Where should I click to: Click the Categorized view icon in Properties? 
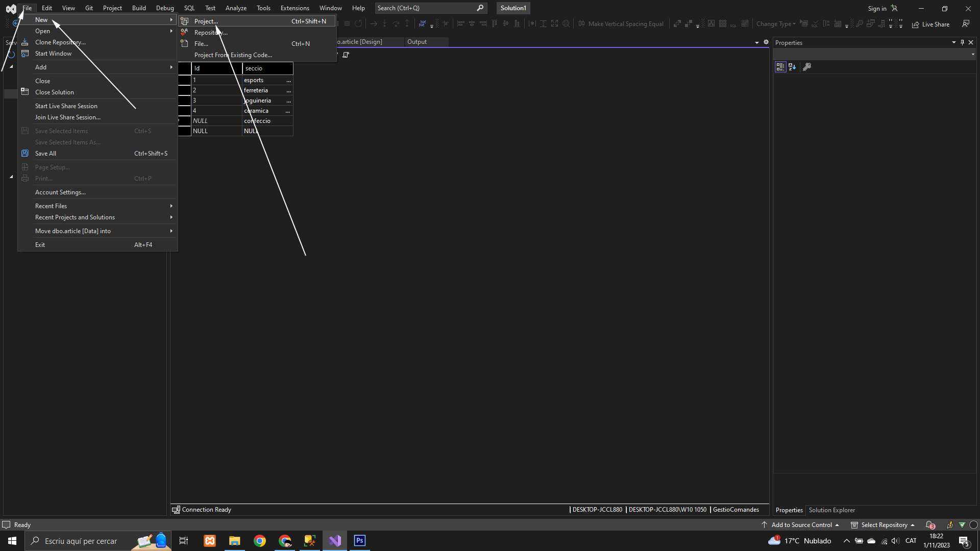click(x=780, y=67)
